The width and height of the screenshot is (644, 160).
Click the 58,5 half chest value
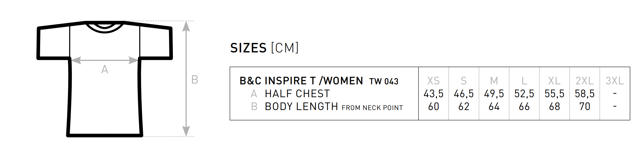point(584,94)
